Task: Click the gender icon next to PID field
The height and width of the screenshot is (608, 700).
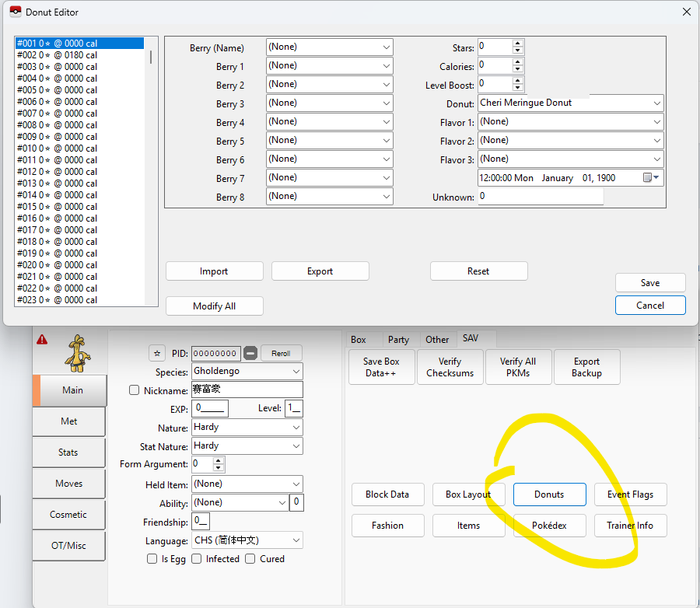Action: point(250,353)
